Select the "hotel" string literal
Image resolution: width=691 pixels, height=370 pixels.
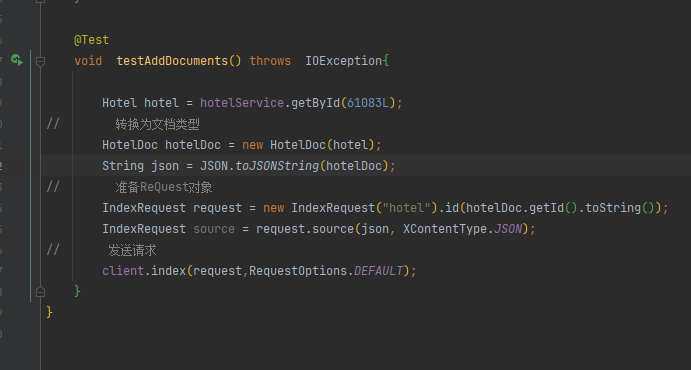(x=406, y=208)
